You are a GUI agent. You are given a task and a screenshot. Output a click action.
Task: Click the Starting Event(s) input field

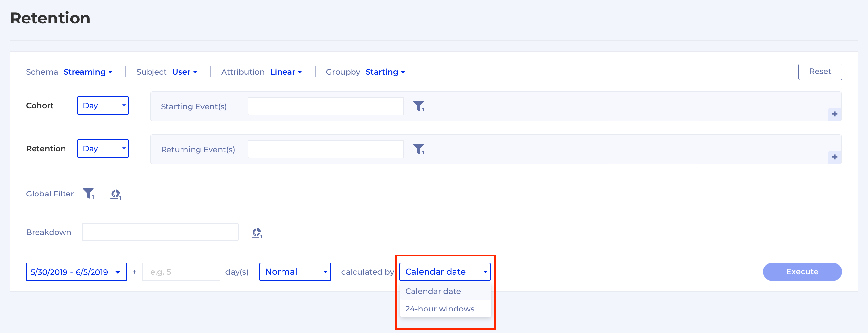pos(325,106)
